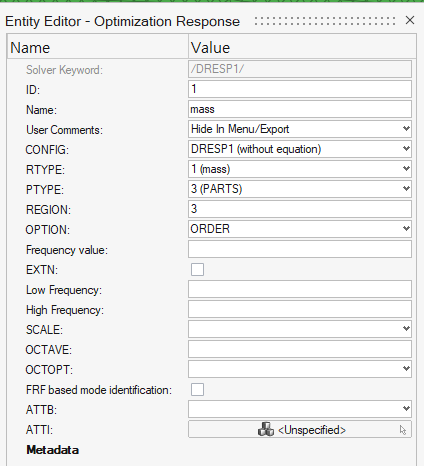Viewport: 424px width, 466px height.
Task: Click the ID input field
Action: [300, 89]
